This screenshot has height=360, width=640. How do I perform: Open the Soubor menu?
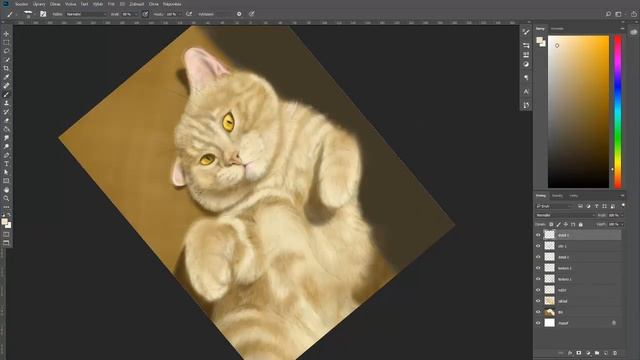22,4
